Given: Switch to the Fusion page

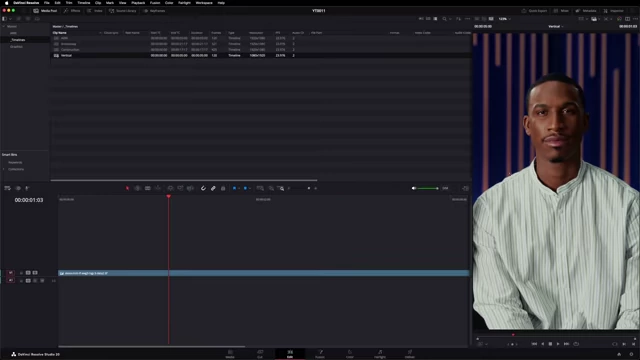Looking at the screenshot, I should pos(320,354).
